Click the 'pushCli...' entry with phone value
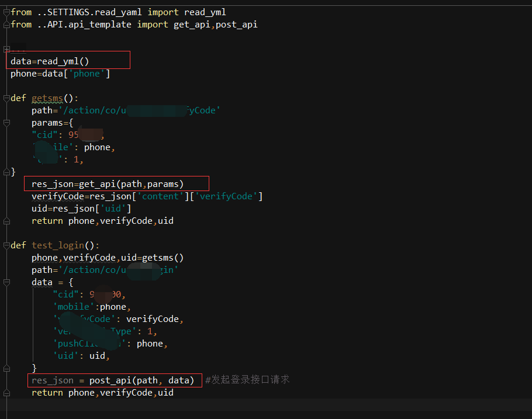Viewport: 532px width, 419px height. 110,344
